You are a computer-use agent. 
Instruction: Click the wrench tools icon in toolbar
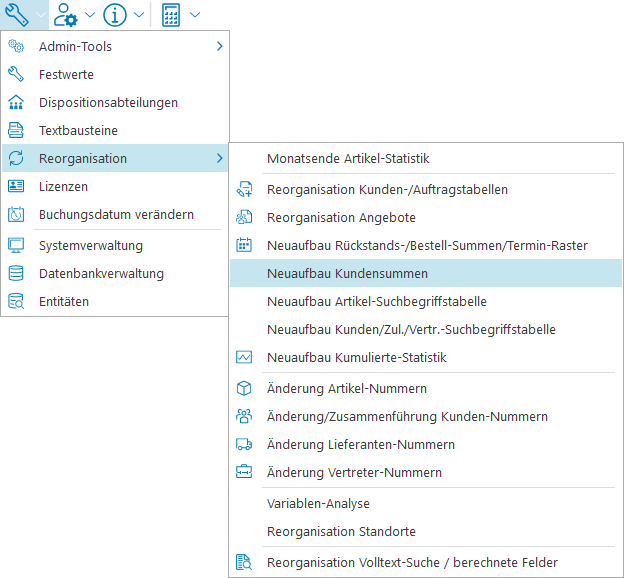tap(17, 14)
